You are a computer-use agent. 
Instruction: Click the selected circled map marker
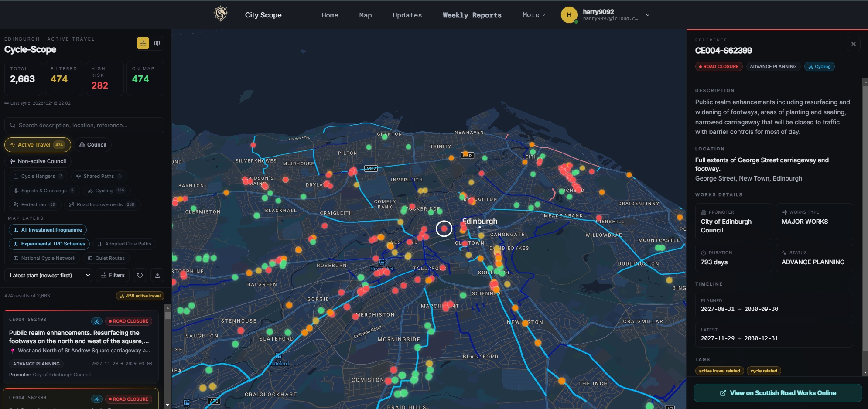pos(444,228)
